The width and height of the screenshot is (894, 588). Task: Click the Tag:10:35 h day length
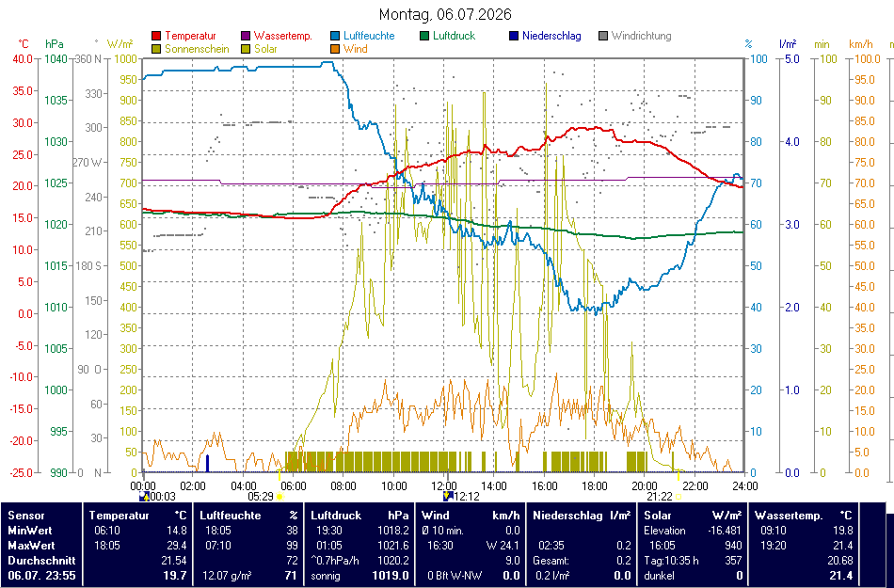pos(671,561)
